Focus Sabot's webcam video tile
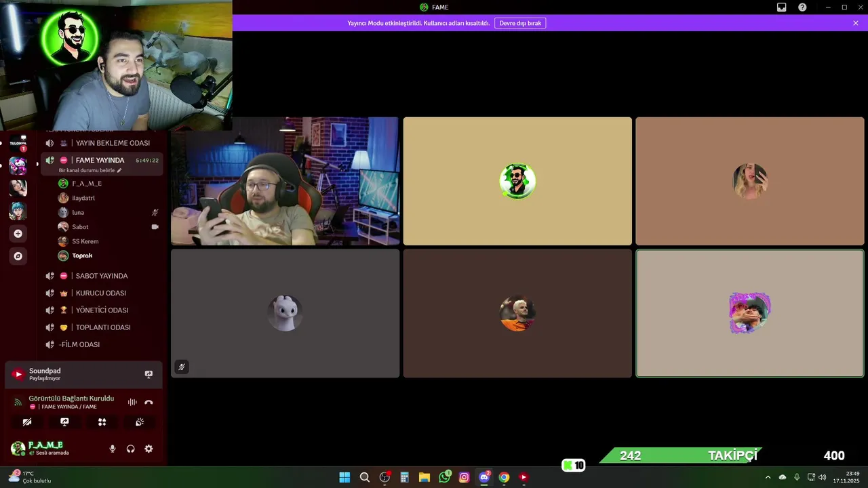 [x=285, y=181]
